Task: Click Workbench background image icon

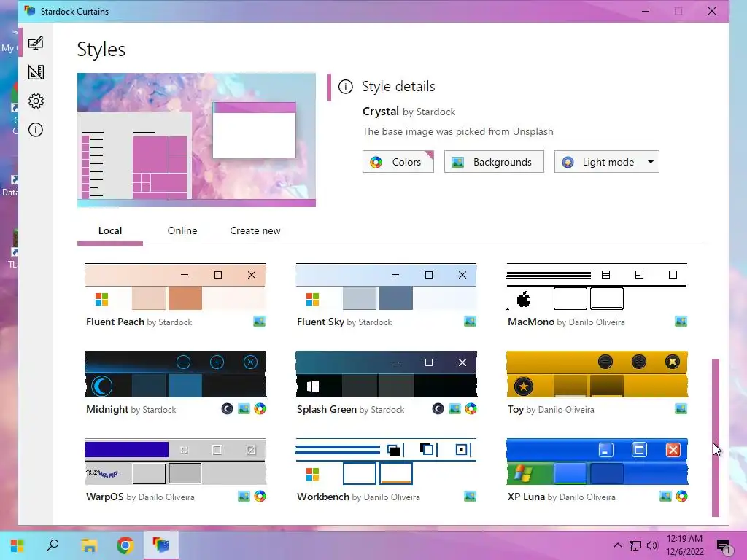Action: coord(470,497)
